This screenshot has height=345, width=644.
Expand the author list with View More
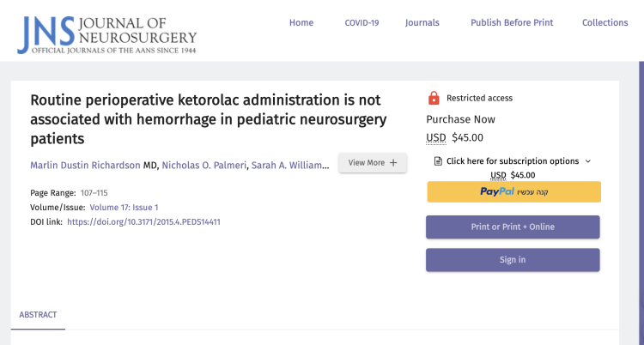pyautogui.click(x=372, y=163)
